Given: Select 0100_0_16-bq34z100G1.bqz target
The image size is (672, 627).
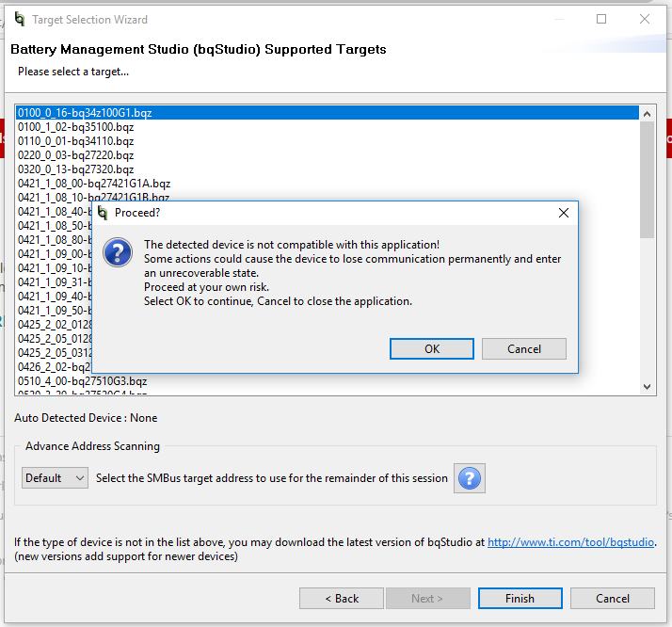Looking at the screenshot, I should (x=328, y=113).
